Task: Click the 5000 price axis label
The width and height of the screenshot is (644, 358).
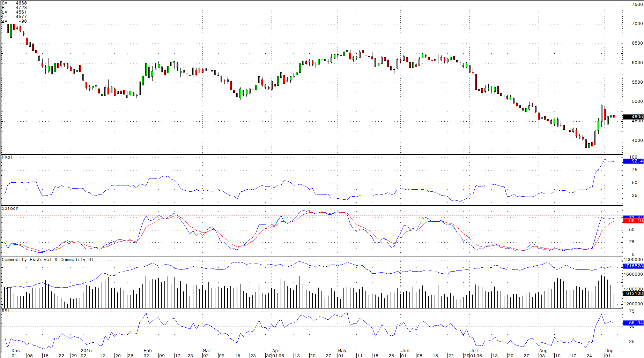Action: click(x=637, y=101)
